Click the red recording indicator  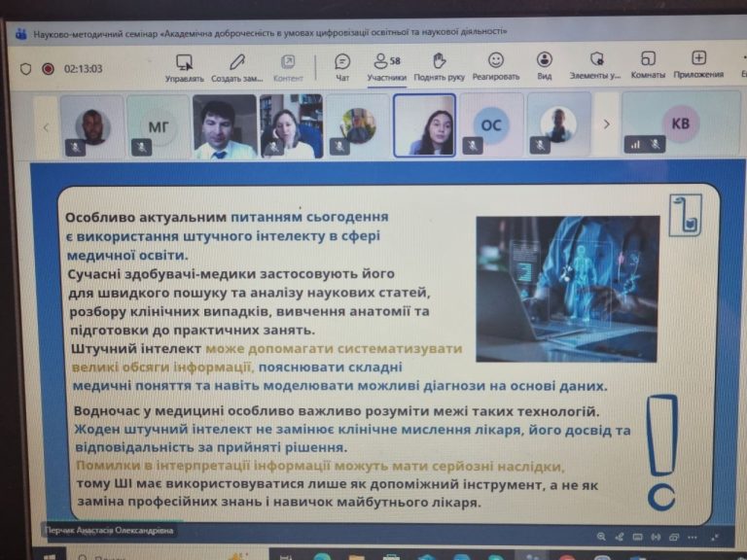[48, 69]
